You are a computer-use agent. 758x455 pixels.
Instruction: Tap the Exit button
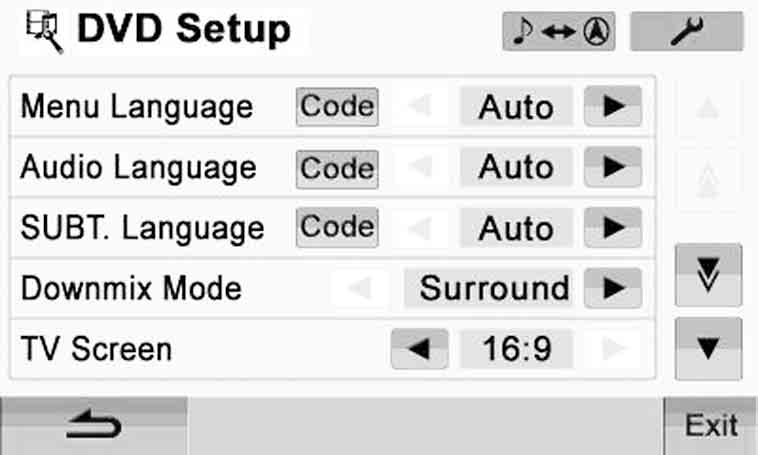click(x=711, y=426)
